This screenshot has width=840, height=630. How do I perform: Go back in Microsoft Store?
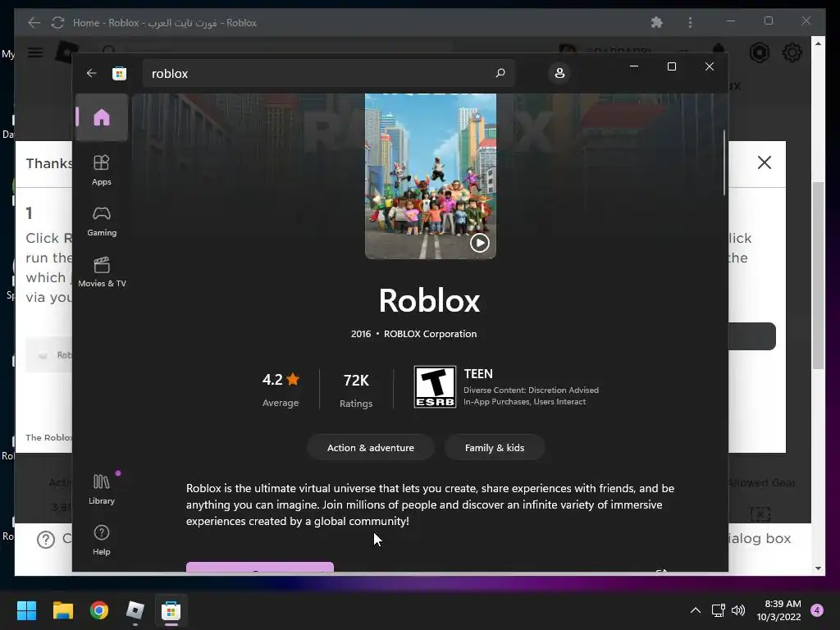92,73
